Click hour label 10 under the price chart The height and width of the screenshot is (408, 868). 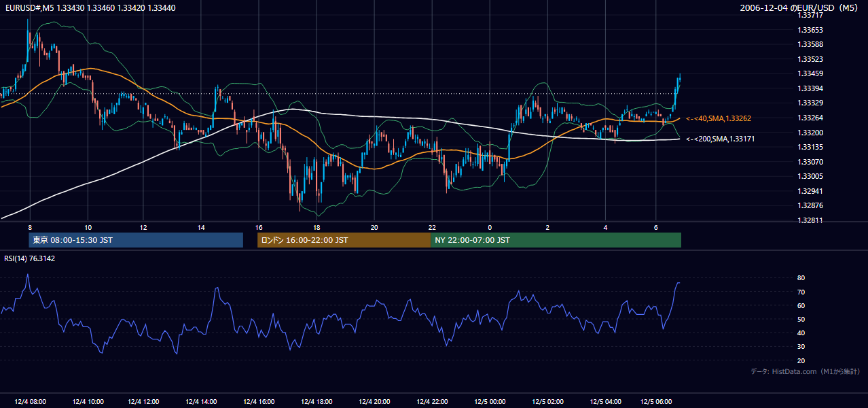click(88, 226)
